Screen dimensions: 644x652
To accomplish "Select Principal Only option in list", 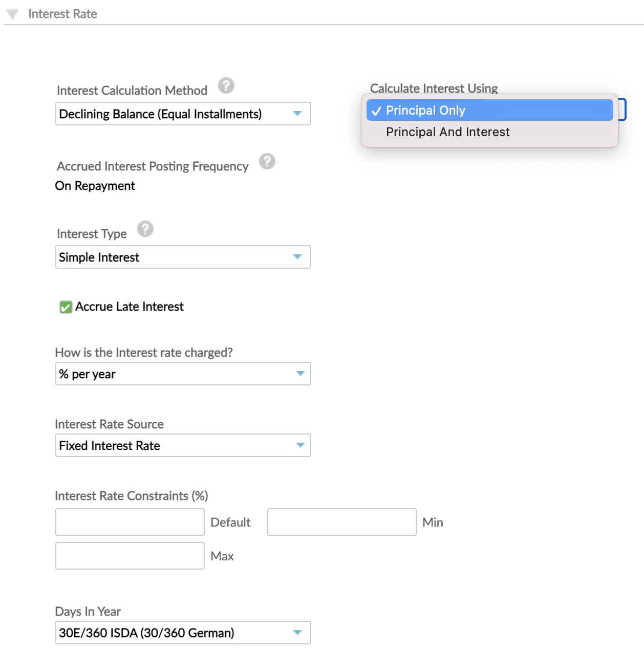I will pos(489,111).
